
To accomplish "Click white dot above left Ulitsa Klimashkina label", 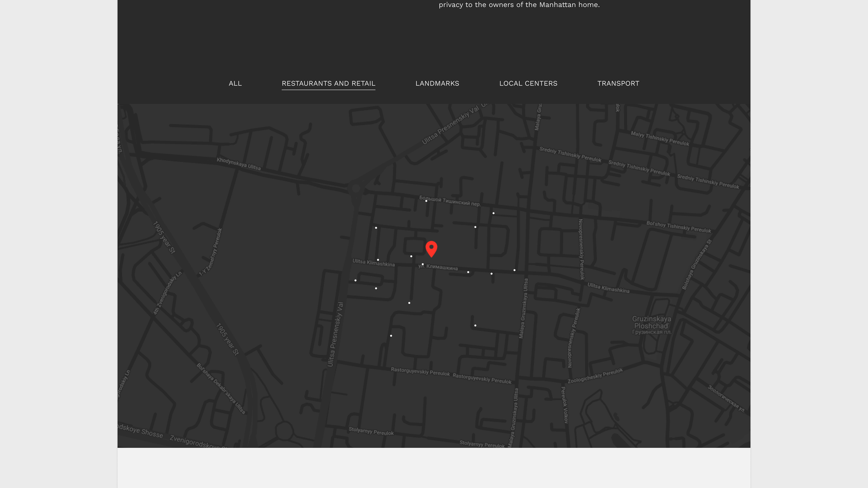I will (378, 260).
